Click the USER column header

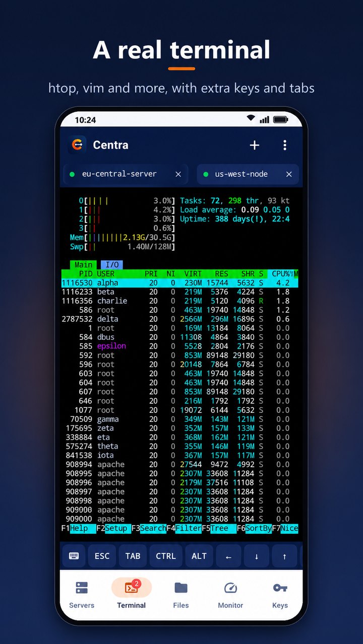tap(106, 274)
